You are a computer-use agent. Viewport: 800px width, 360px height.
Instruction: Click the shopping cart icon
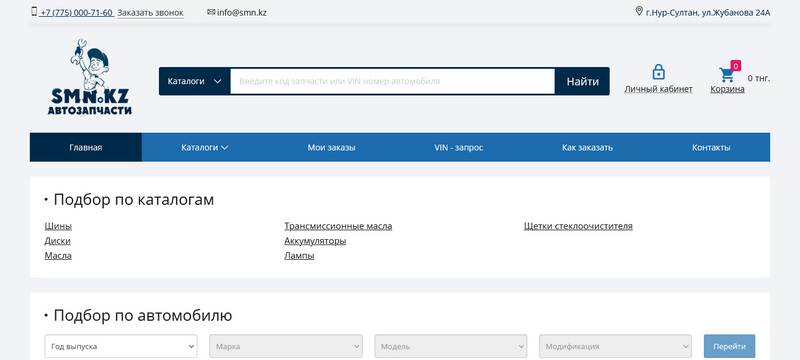click(727, 75)
